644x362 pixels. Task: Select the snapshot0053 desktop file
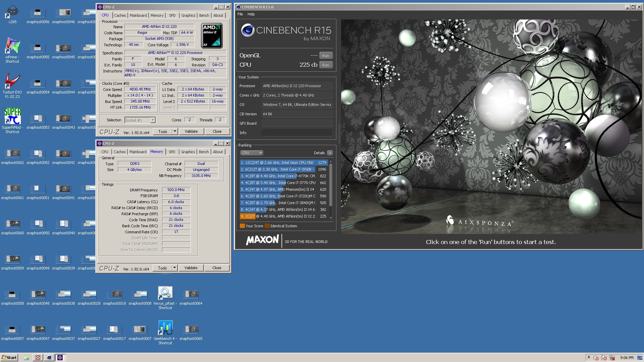pyautogui.click(x=38, y=121)
